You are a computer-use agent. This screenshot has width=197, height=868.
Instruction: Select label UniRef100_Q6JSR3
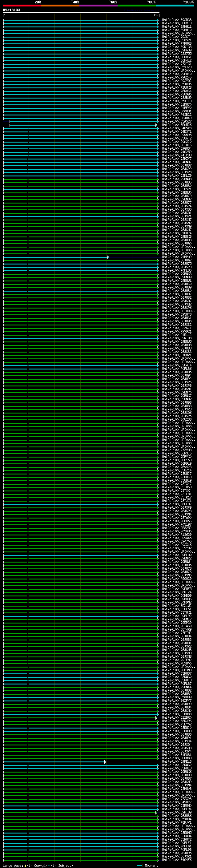click(176, 267)
